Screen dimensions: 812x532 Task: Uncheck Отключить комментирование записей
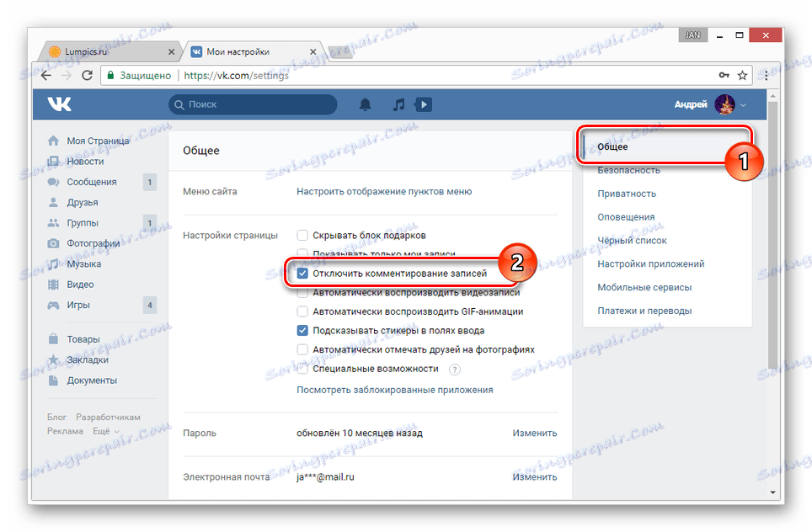point(302,274)
